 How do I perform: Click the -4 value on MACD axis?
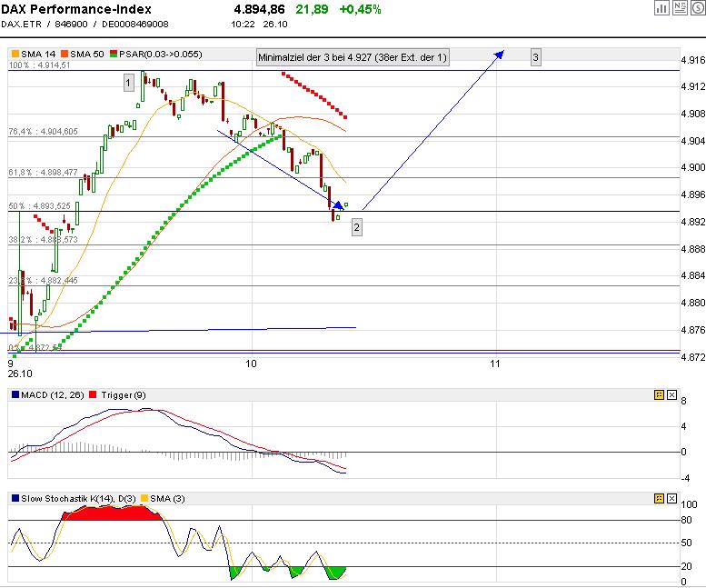[685, 478]
